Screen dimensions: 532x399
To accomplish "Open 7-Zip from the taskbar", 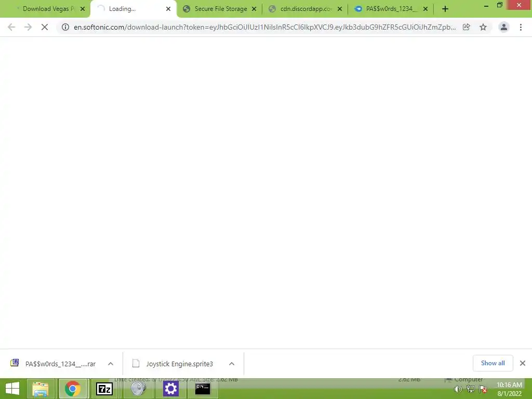I will pyautogui.click(x=104, y=389).
